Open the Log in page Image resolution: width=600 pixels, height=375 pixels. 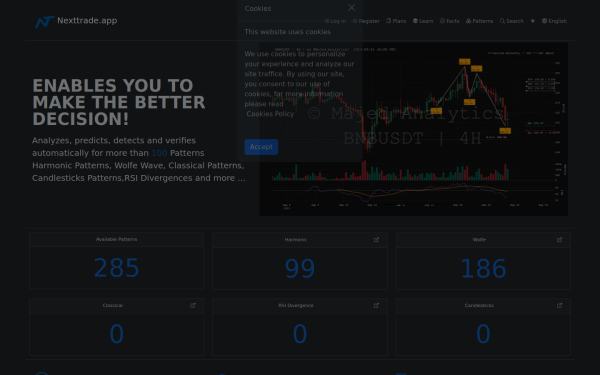335,21
